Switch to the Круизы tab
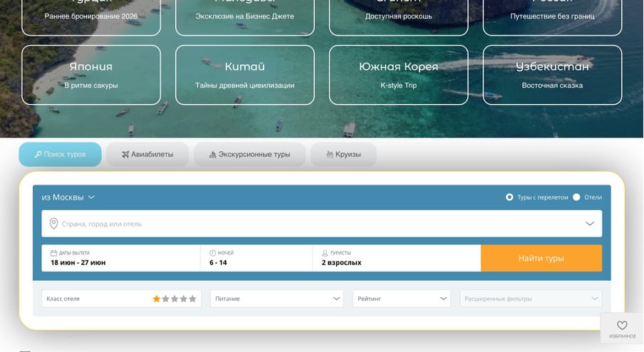The height and width of the screenshot is (352, 644). click(x=343, y=155)
